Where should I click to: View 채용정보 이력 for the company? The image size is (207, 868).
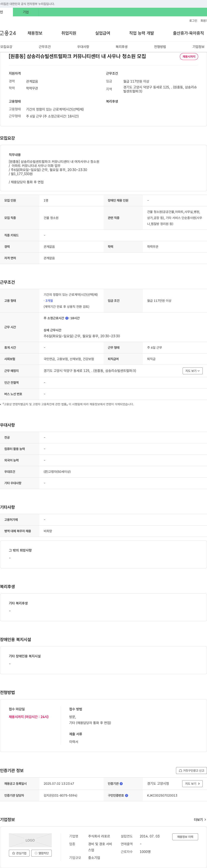tap(185, 837)
